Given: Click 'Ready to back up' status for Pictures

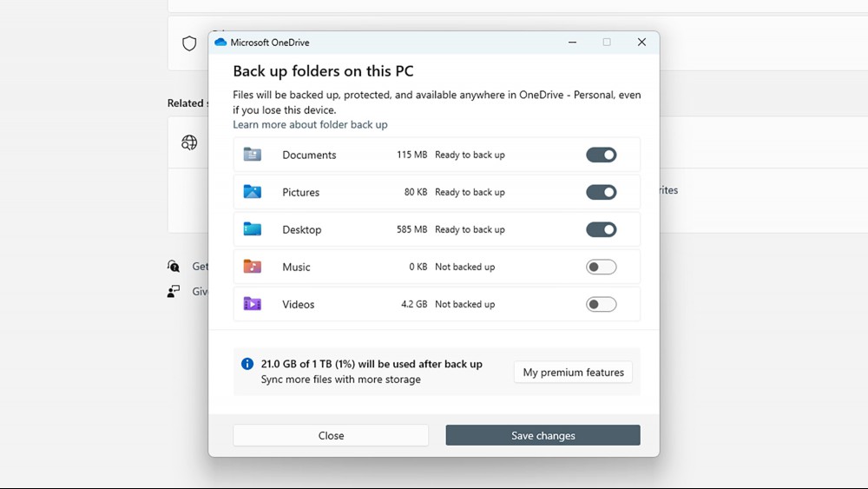Looking at the screenshot, I should [470, 192].
